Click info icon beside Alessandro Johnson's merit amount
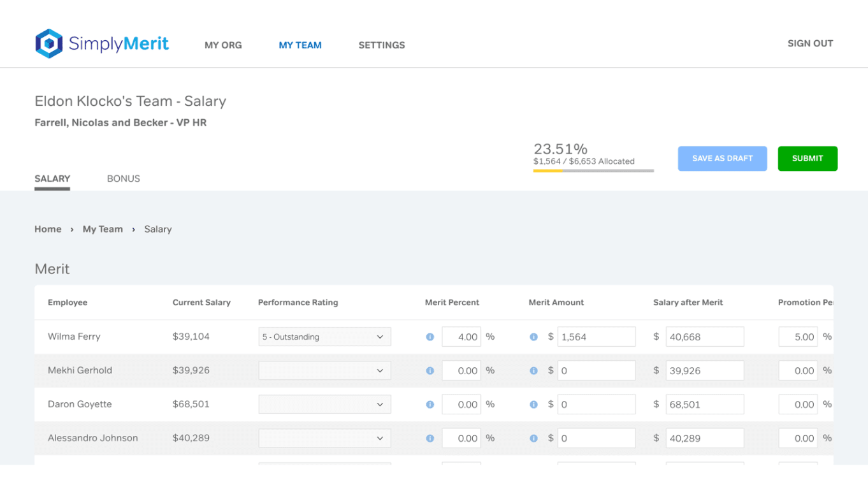Image resolution: width=868 pixels, height=487 pixels. [x=533, y=439]
